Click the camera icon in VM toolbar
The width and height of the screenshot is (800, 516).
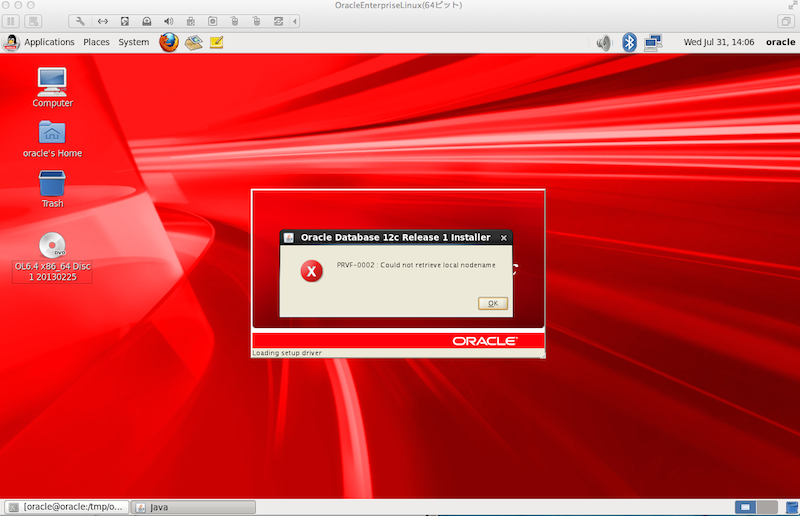click(212, 21)
